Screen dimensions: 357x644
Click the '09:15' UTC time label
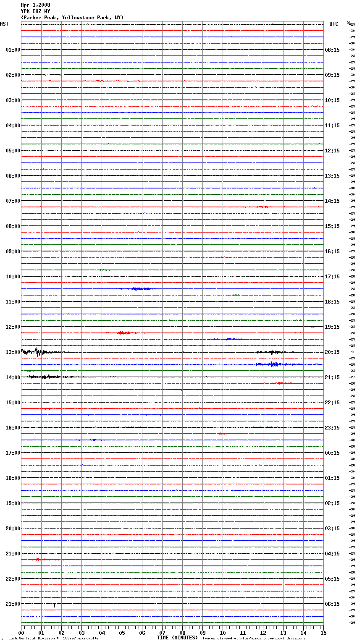tap(332, 75)
